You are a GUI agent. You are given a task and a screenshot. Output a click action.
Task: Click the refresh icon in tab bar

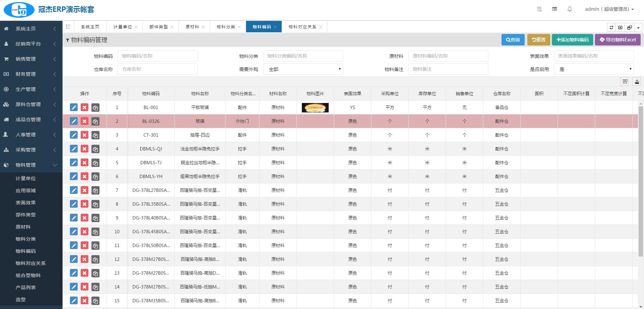click(x=611, y=28)
